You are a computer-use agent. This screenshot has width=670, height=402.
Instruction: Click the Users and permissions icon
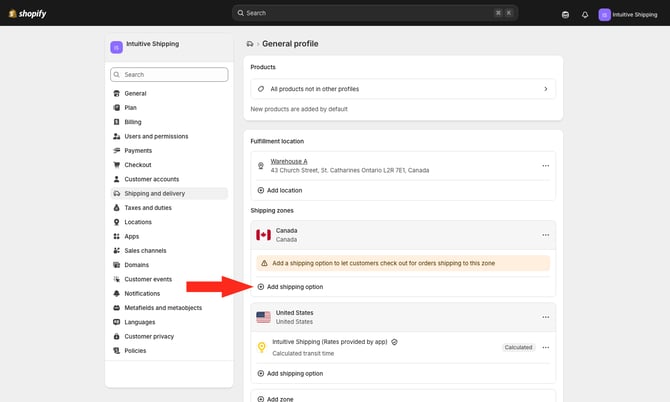pos(117,136)
